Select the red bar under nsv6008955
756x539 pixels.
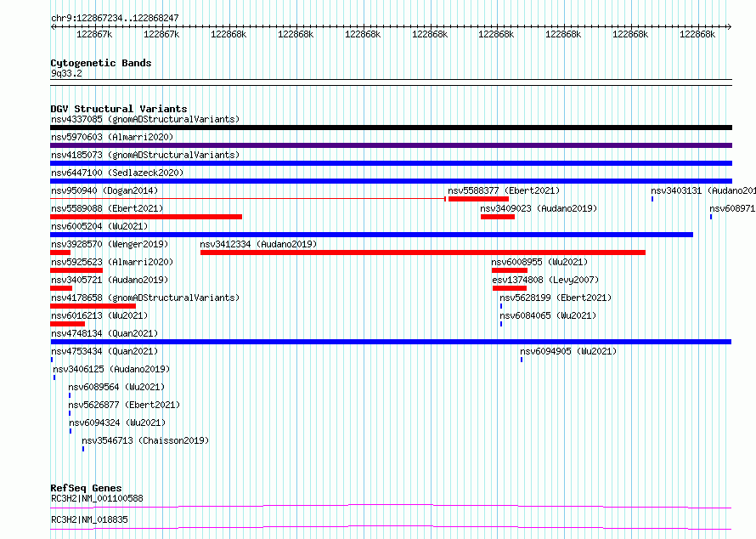coord(510,270)
